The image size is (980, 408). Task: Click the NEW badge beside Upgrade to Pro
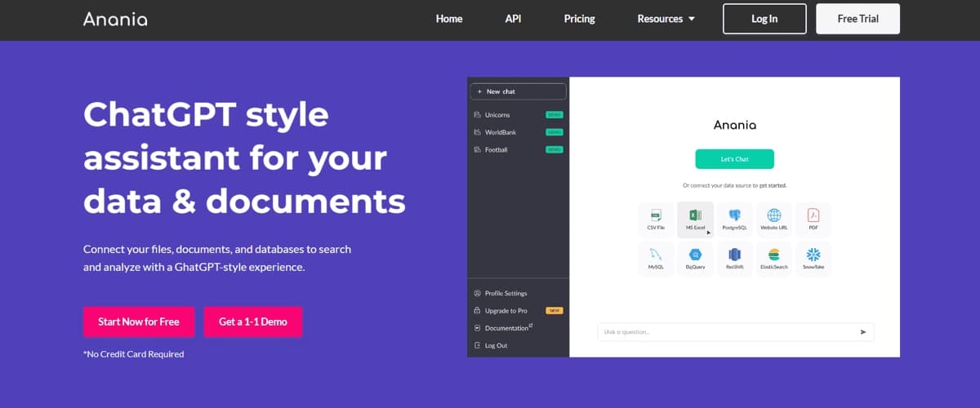(555, 311)
